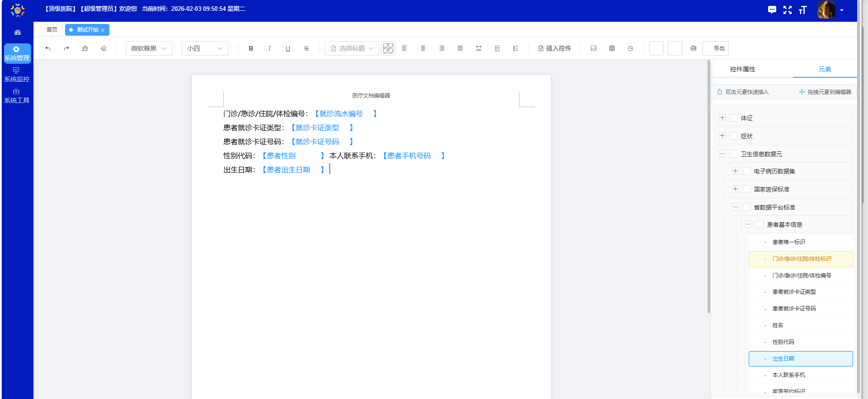Screen dimensions: 868x399
Task: Select 门诊/急诊/住院/体检标识 element
Action: pos(801,259)
